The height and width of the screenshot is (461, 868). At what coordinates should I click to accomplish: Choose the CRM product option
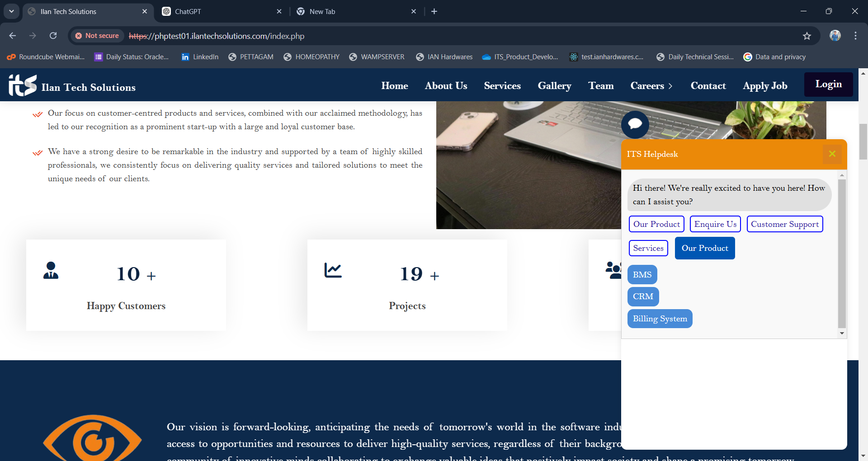point(643,296)
